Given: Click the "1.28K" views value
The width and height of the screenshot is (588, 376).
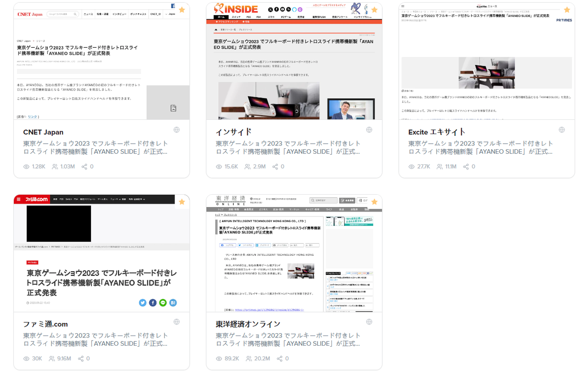Looking at the screenshot, I should (39, 167).
